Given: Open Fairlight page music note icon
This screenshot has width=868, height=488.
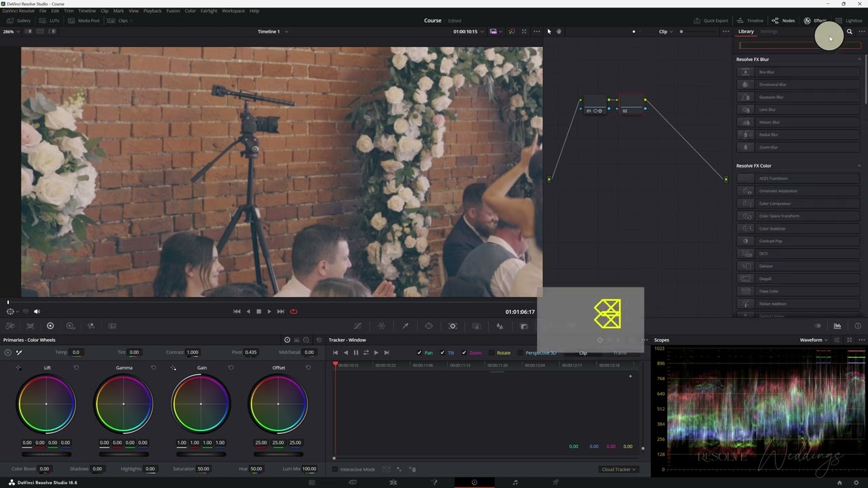Looking at the screenshot, I should [x=515, y=483].
